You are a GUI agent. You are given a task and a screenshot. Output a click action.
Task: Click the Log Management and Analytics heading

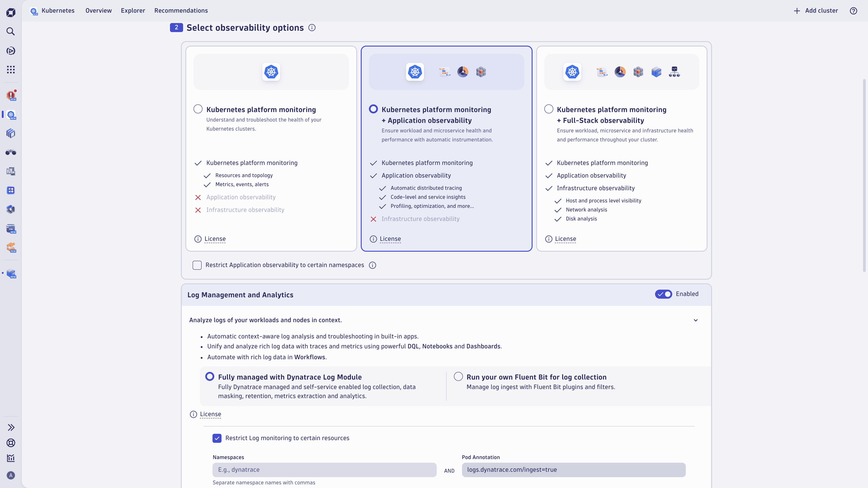(240, 295)
